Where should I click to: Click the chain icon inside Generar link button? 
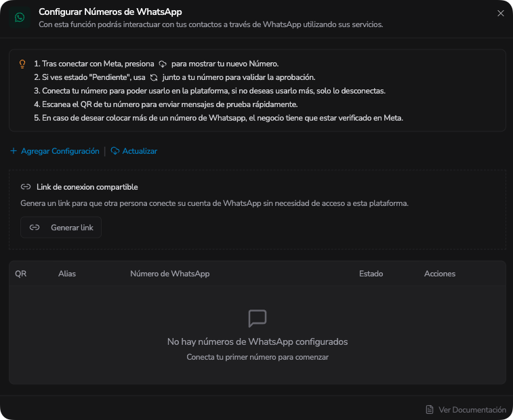click(x=35, y=228)
